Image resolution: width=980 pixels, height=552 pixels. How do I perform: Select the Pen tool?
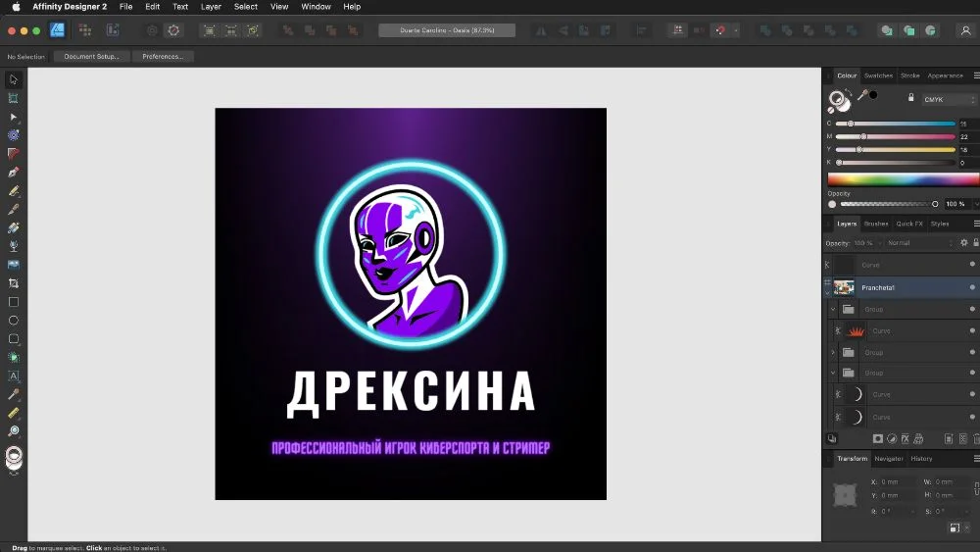14,172
